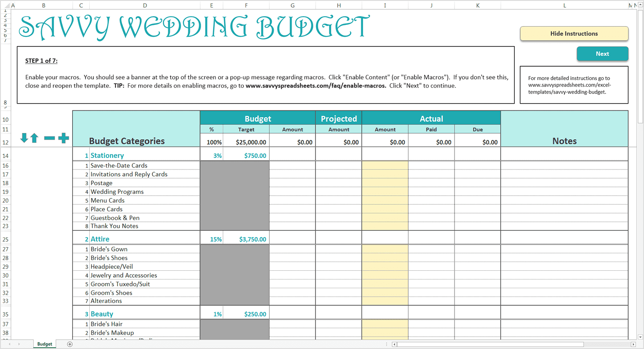644x349 pixels.
Task: Click the teal down-arrow move category icon
Action: (x=23, y=137)
